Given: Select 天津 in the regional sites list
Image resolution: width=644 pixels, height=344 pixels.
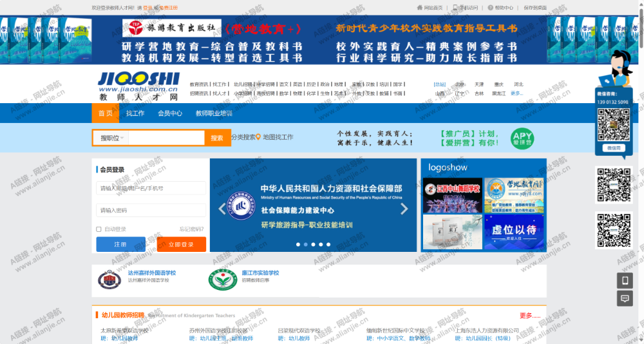Looking at the screenshot, I should pyautogui.click(x=479, y=84).
